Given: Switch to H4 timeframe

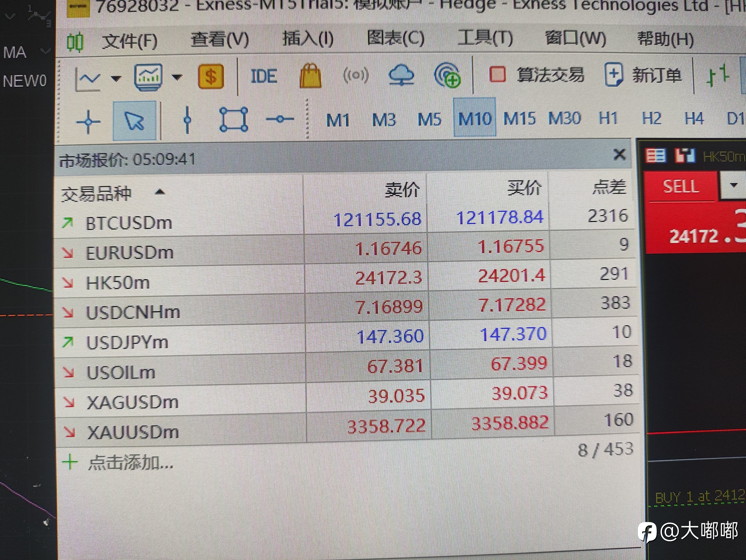Looking at the screenshot, I should point(694,119).
